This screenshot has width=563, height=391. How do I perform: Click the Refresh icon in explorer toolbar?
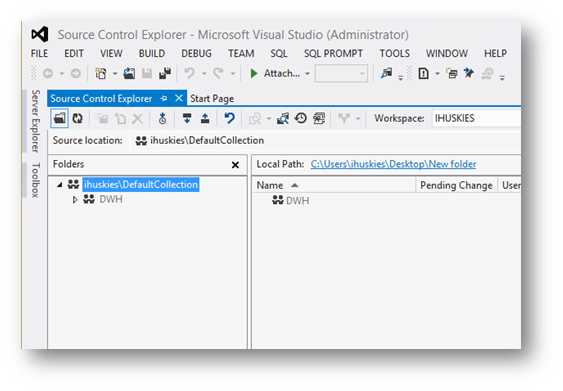[x=78, y=118]
